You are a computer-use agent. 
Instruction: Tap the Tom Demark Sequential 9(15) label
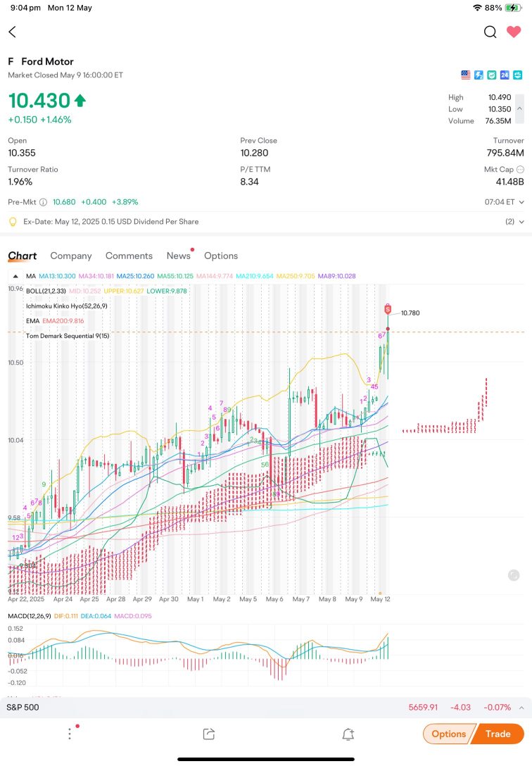tap(68, 336)
